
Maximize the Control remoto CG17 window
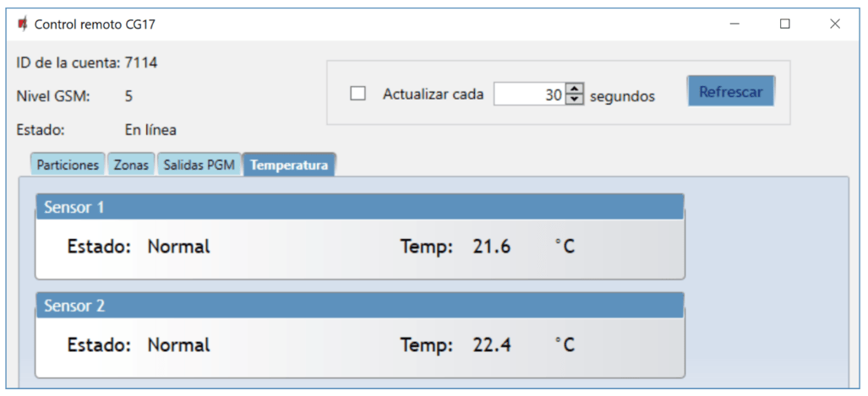coord(784,24)
